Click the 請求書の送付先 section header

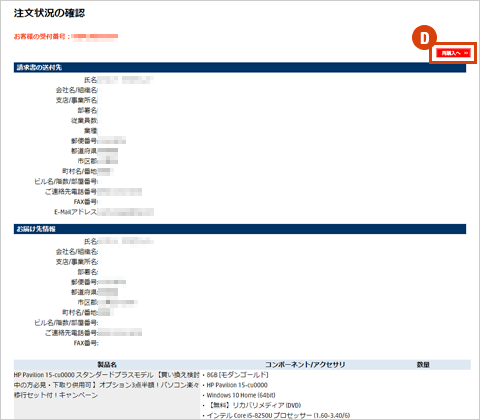[x=240, y=67]
